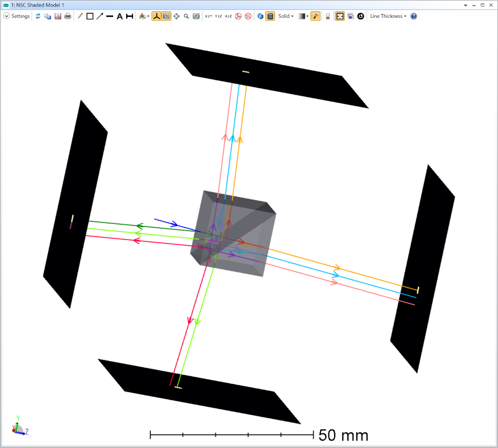Open the Line Thickness dropdown
Viewport: 498px width, 448px height.
coord(388,16)
